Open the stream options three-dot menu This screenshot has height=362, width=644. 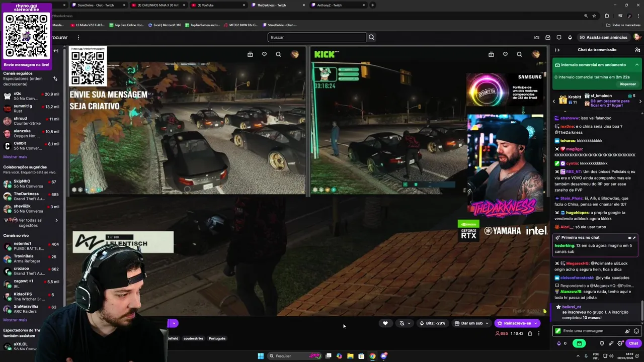pyautogui.click(x=538, y=333)
